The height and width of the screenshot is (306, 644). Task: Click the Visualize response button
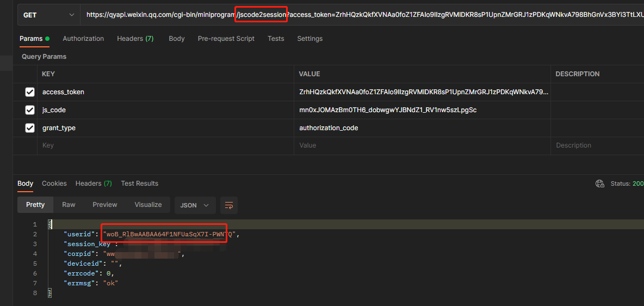pyautogui.click(x=148, y=205)
